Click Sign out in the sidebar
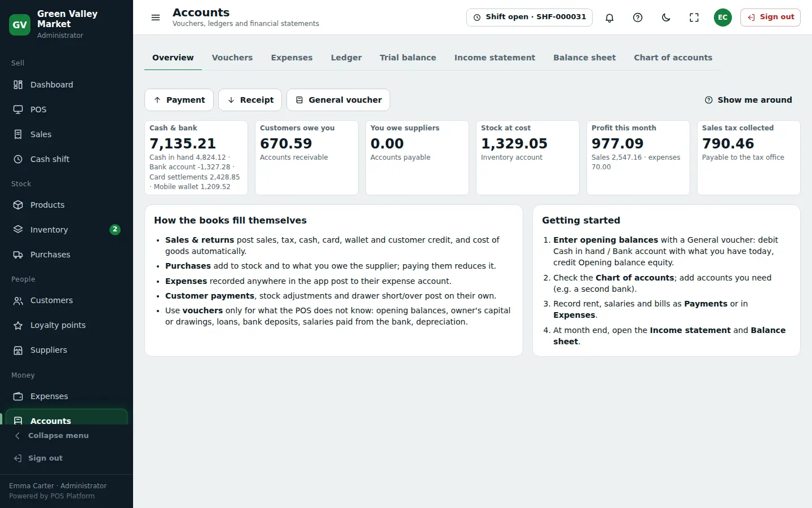 pyautogui.click(x=67, y=458)
